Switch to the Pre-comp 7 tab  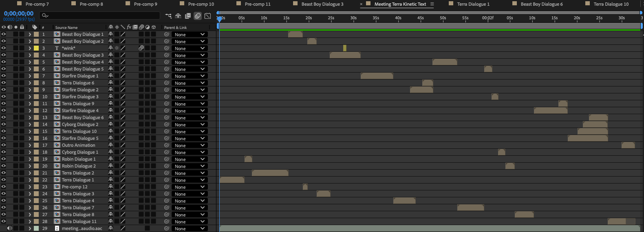pos(37,4)
